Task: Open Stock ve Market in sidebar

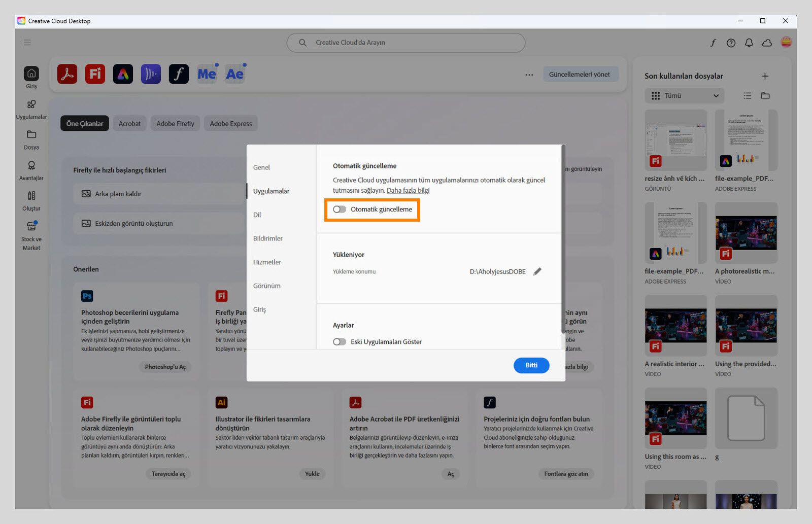Action: pos(31,236)
